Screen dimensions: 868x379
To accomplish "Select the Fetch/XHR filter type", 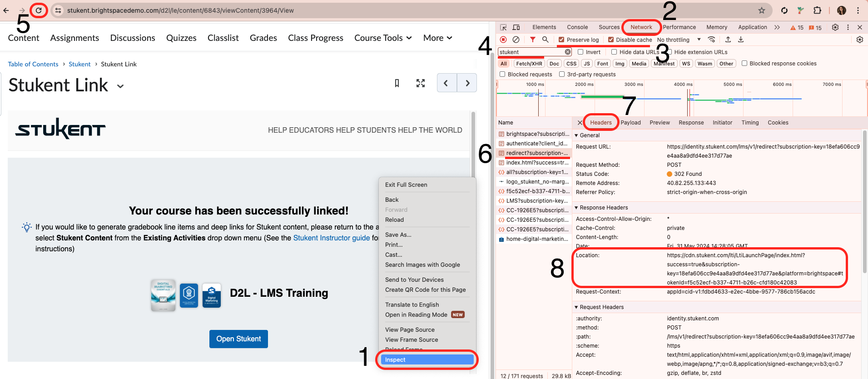I will point(529,64).
